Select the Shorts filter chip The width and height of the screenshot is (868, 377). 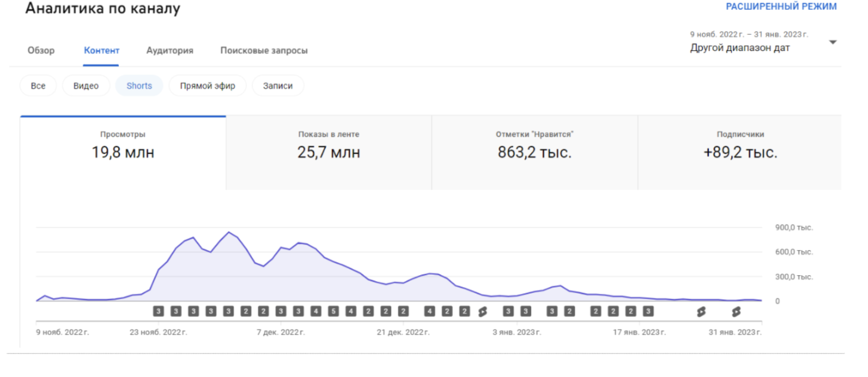click(139, 86)
